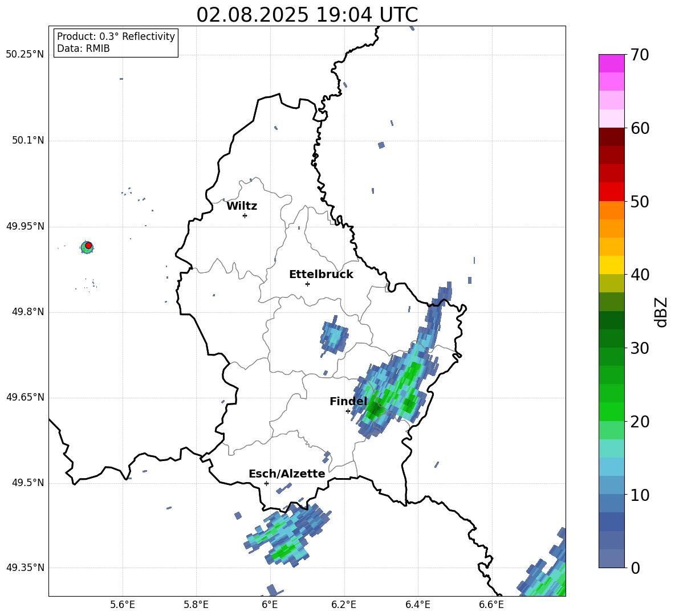Click the 49.35°N latitude label
Image resolution: width=675 pixels, height=616 pixels.
25,568
